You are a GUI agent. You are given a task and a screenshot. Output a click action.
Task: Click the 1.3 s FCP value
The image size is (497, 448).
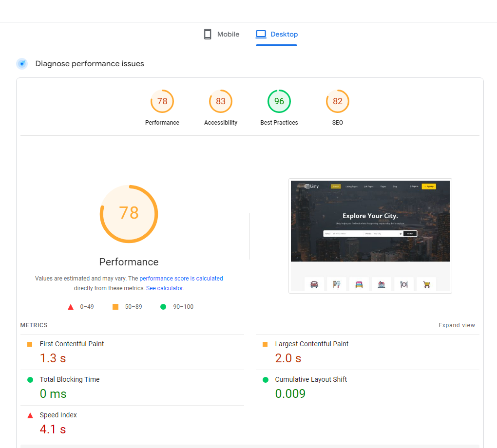(53, 358)
